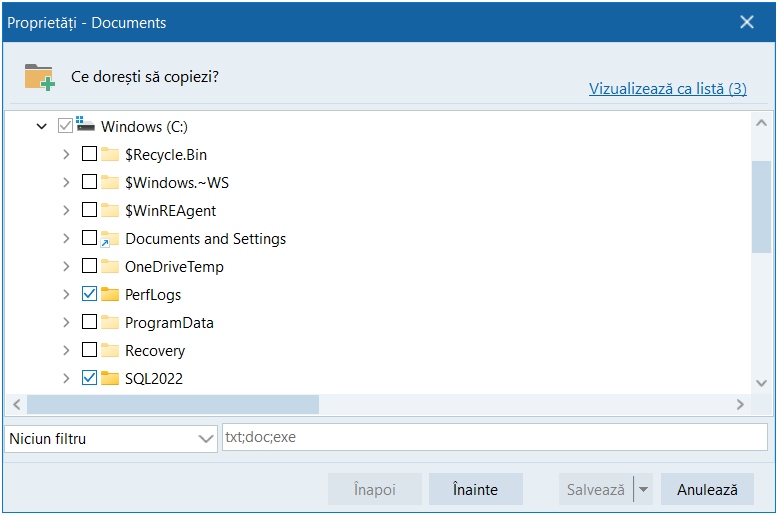Click the OneDriveTemp folder icon
Image resolution: width=779 pixels, height=516 pixels.
pos(110,267)
